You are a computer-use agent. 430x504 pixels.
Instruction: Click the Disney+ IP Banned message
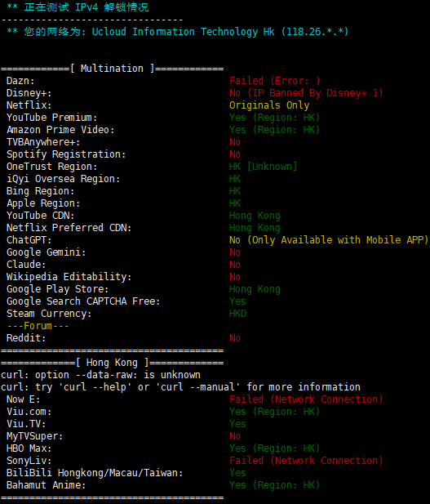[306, 93]
